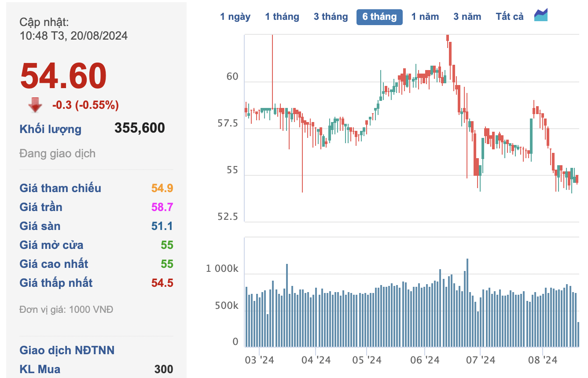
Task: Click the KL Mua value 300
Action: click(x=164, y=369)
